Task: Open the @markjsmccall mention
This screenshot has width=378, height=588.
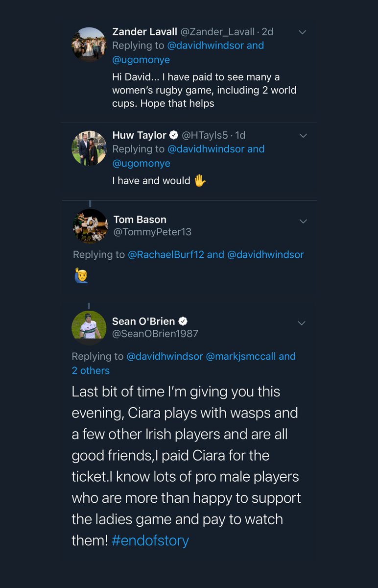Action: [x=240, y=357]
